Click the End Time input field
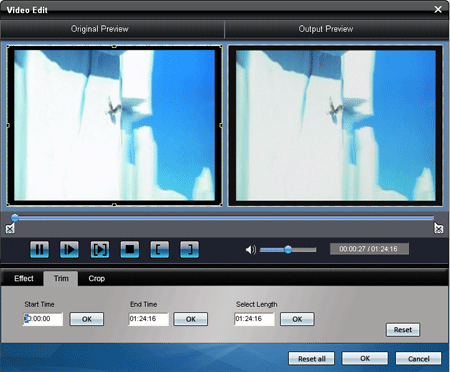The height and width of the screenshot is (372, 450). tap(148, 319)
